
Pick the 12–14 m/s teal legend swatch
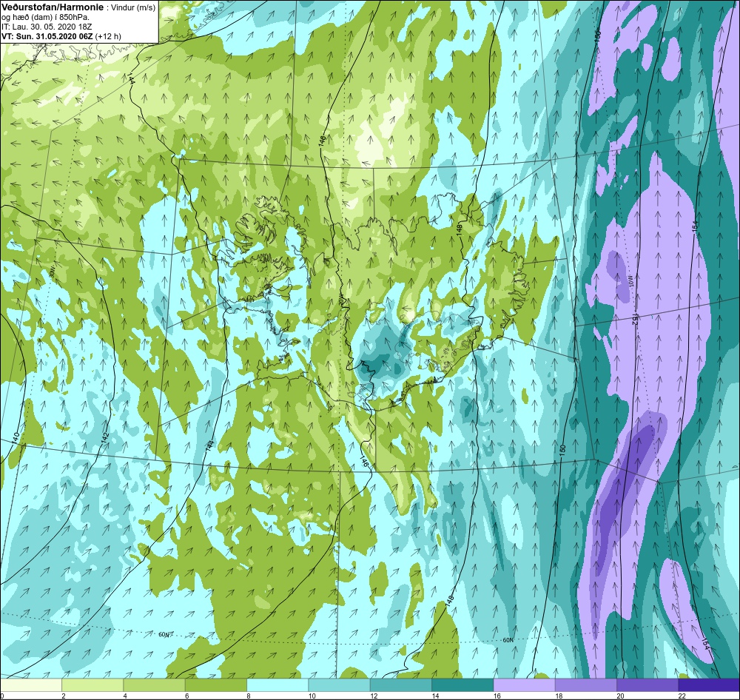400,684
